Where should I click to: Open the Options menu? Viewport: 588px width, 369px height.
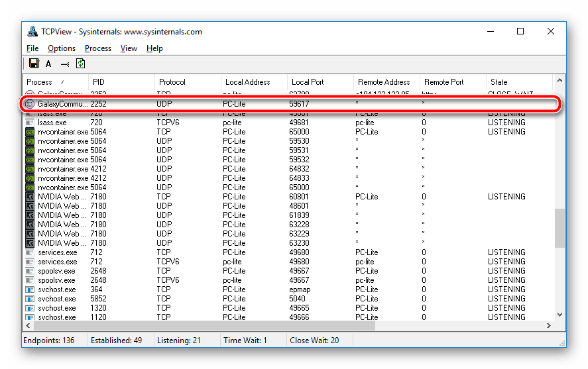(x=62, y=48)
